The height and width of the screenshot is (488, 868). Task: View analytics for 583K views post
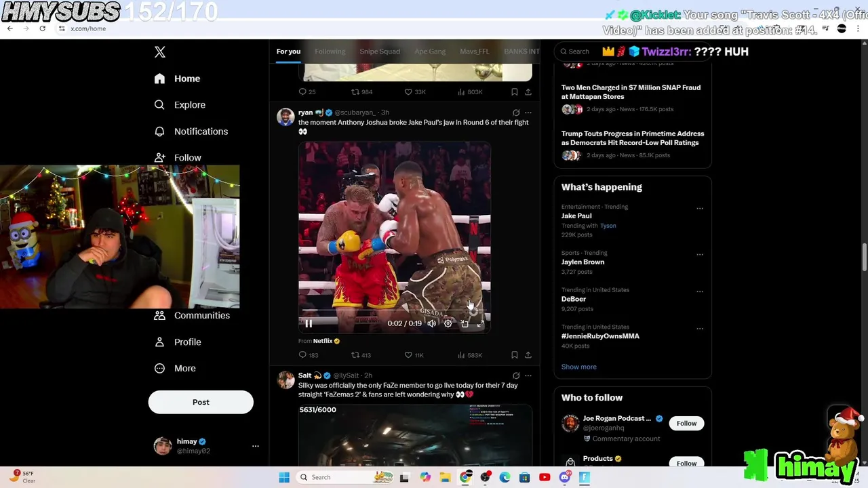point(469,355)
